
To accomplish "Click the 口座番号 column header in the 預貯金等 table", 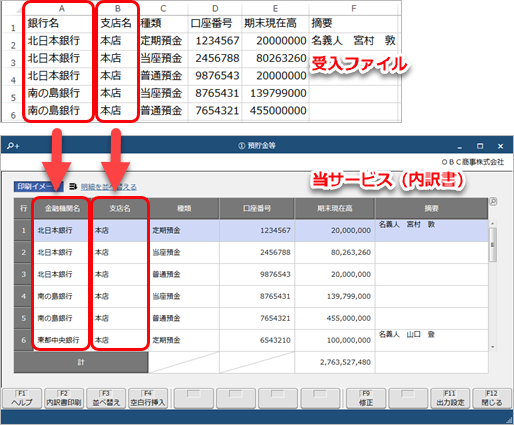I will tap(257, 209).
